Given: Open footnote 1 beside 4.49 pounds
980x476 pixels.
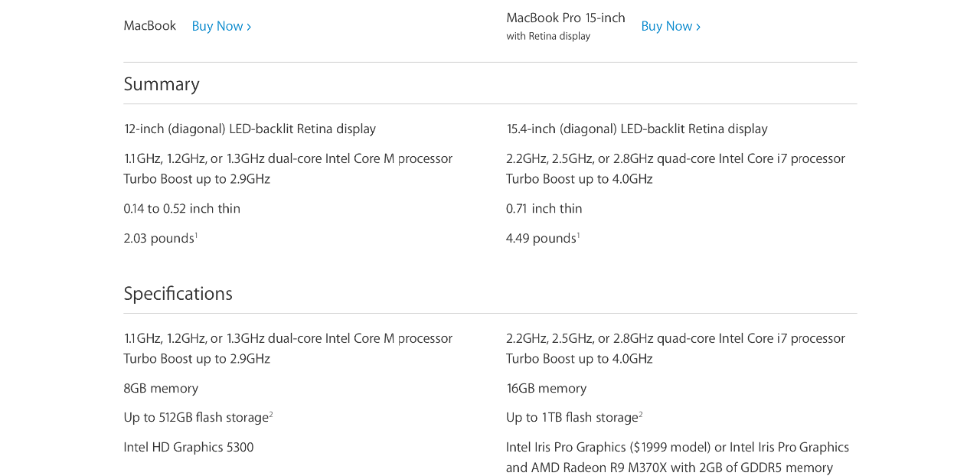Looking at the screenshot, I should coord(578,235).
